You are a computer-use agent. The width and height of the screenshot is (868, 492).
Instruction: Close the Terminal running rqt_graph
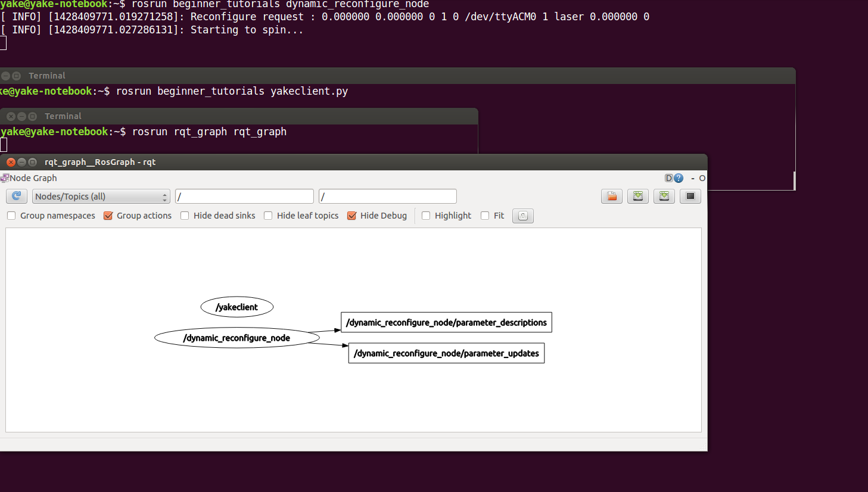pos(11,116)
